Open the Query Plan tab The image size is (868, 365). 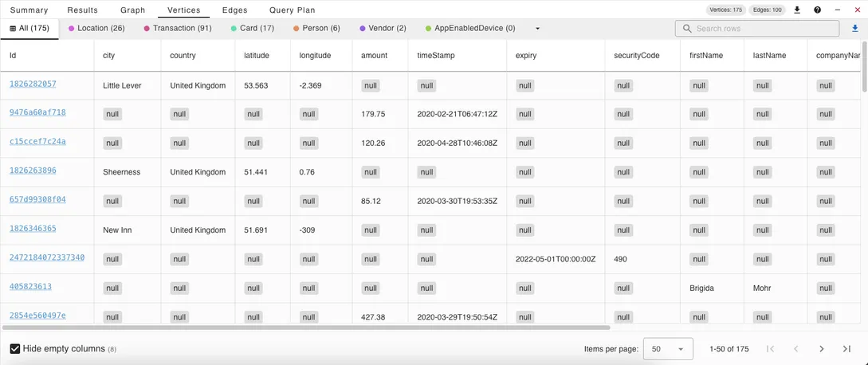click(x=293, y=10)
